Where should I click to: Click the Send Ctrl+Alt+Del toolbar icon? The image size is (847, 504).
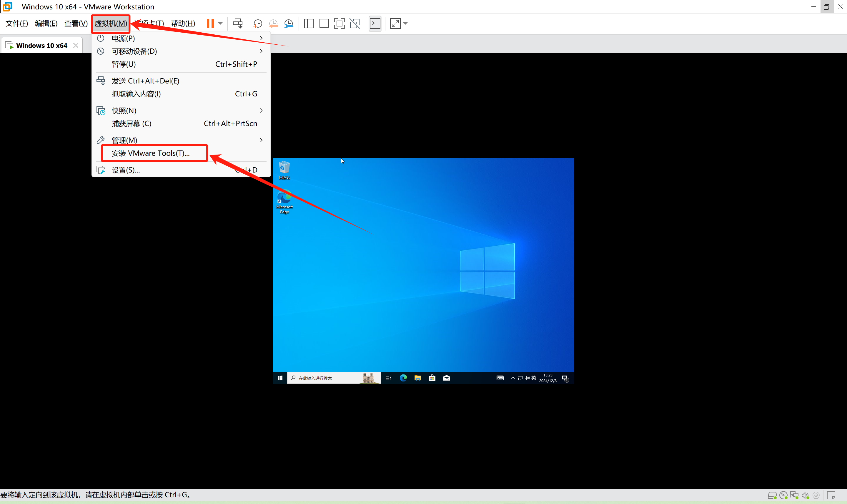(238, 24)
